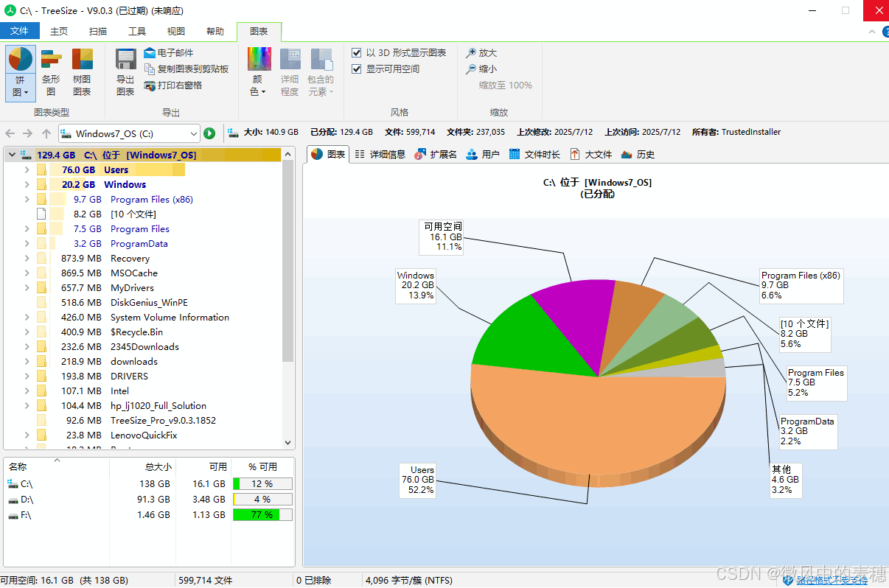
Task: Click the Program Files (x86) chart label
Action: [801, 285]
